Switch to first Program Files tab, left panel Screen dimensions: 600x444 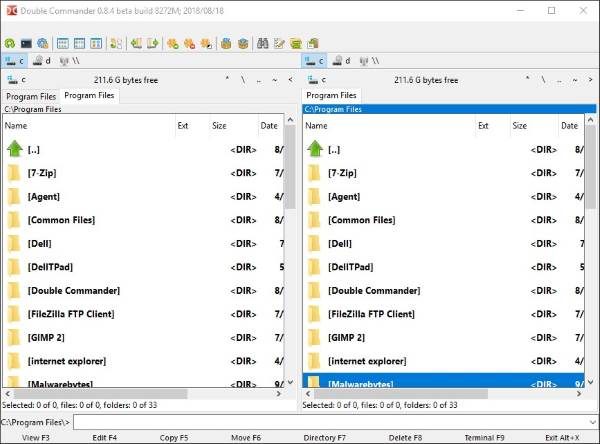pos(31,96)
